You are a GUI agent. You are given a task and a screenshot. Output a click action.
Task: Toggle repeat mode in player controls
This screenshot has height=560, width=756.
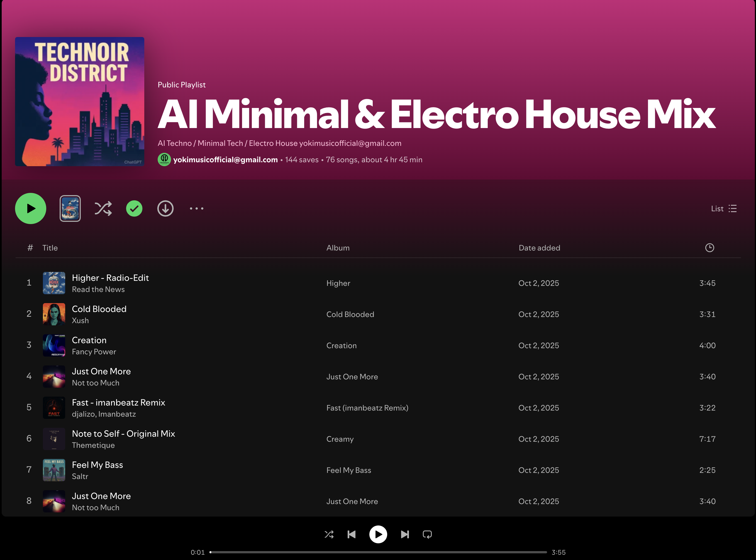point(427,535)
